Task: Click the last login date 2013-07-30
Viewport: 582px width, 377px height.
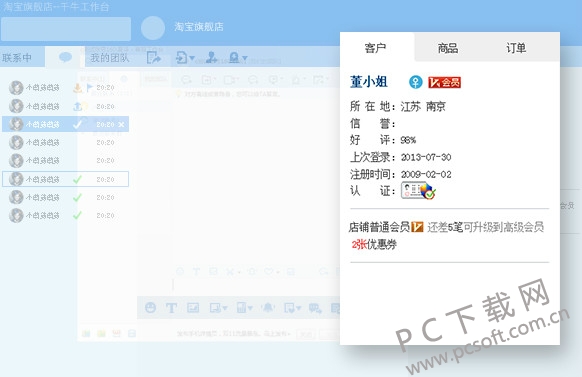Action: point(426,157)
